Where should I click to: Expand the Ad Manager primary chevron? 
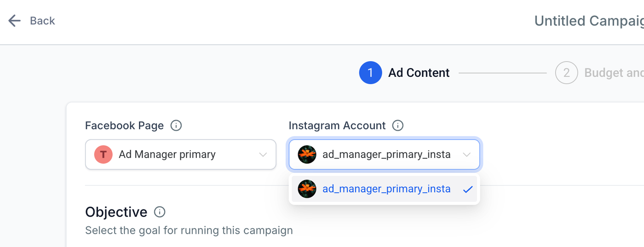[263, 155]
